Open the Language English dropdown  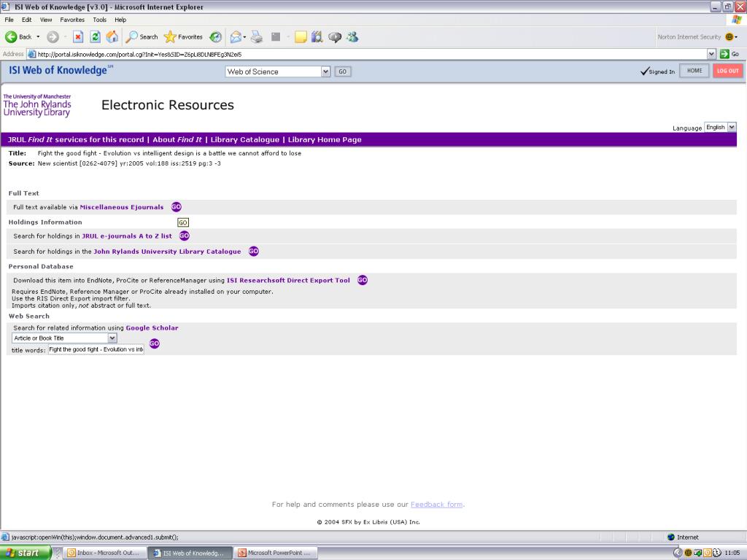click(x=720, y=127)
